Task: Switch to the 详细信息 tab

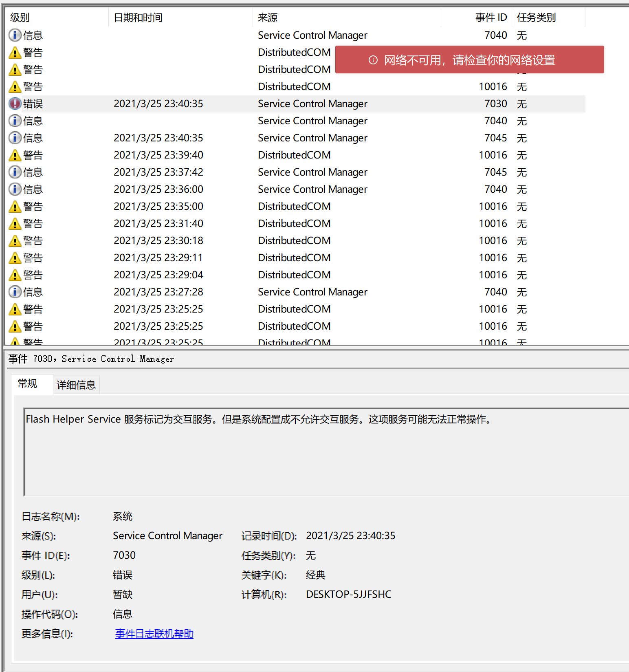Action: click(76, 385)
